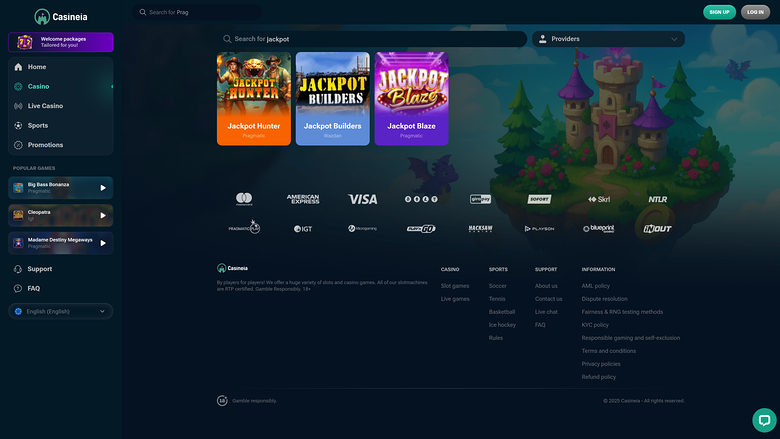Play Cleopatra game
780x439 pixels.
tap(103, 215)
